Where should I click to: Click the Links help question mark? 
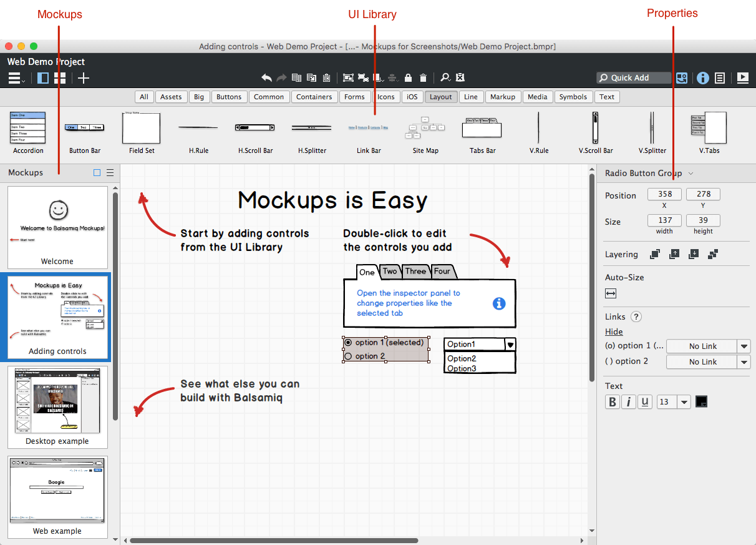click(636, 317)
